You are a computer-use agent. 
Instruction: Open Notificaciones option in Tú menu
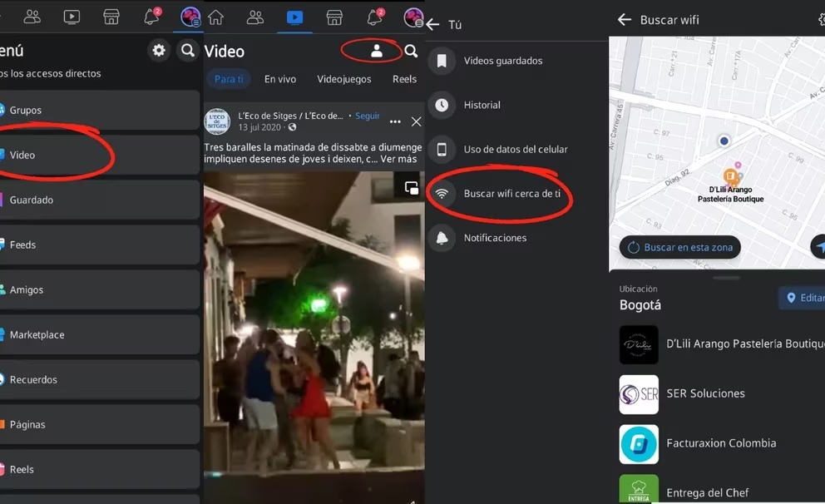coord(495,238)
